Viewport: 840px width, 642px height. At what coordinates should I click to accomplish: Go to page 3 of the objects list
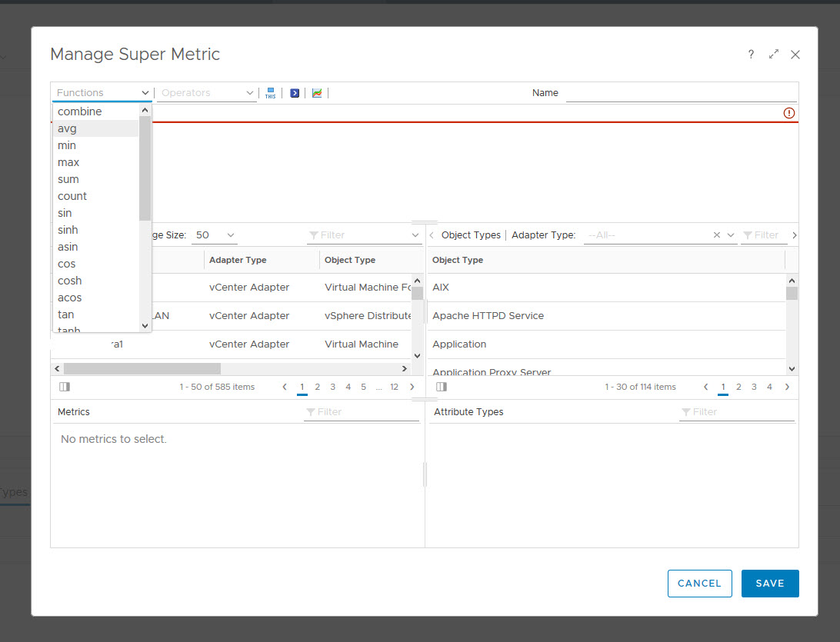click(x=332, y=387)
